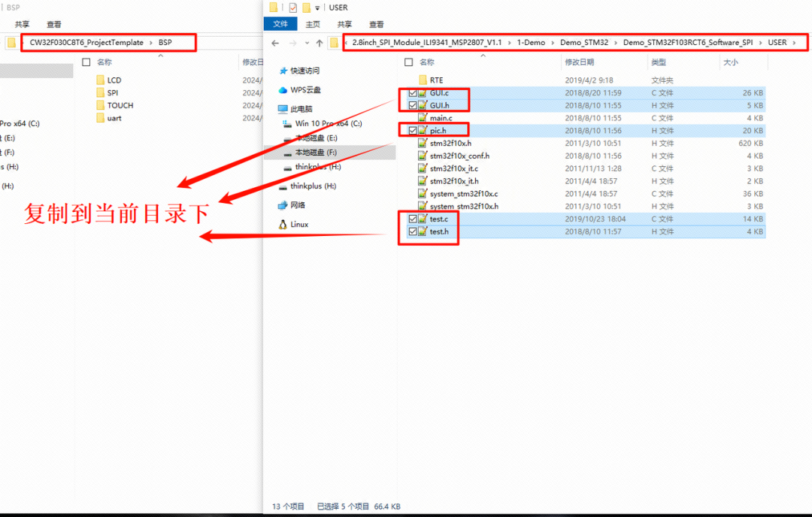The height and width of the screenshot is (517, 812).
Task: Uncheck the pic.h file checkbox
Action: [x=412, y=131]
